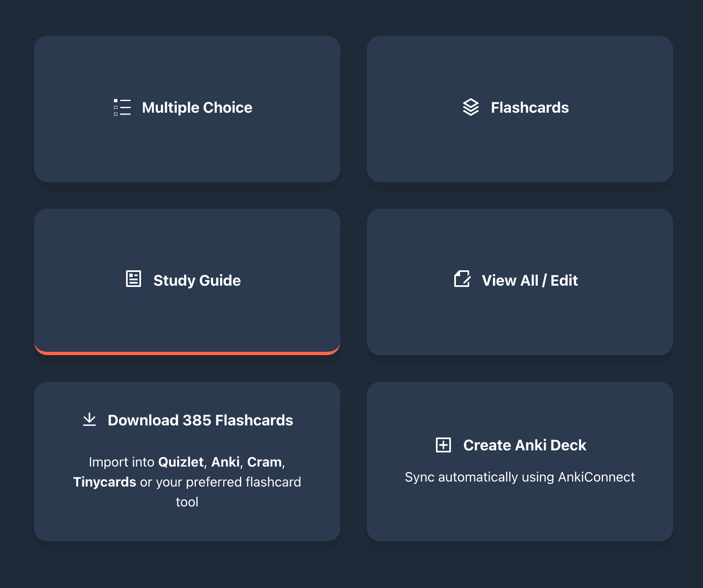Screen dimensions: 703x588
Task: Click the bold Tinycards text link
Action: (x=104, y=482)
